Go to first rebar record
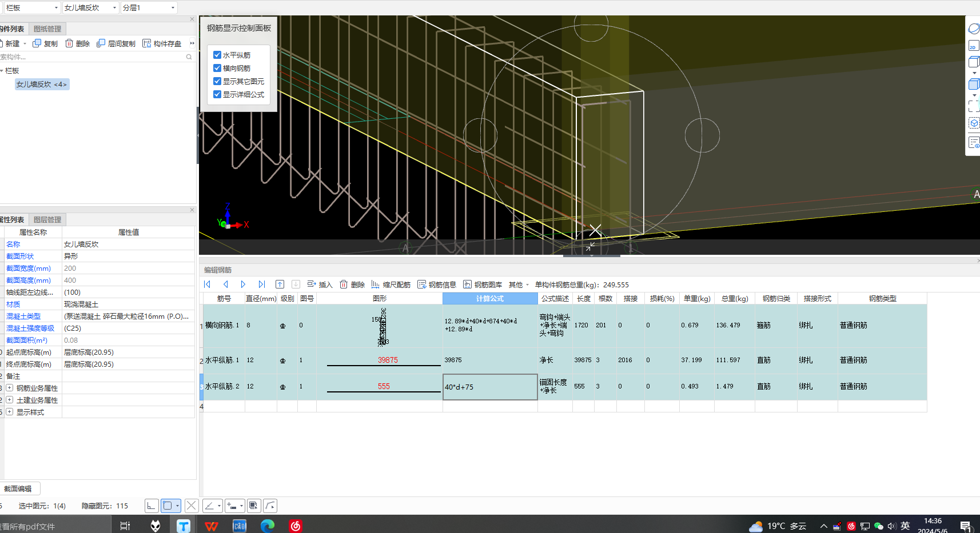 (208, 284)
